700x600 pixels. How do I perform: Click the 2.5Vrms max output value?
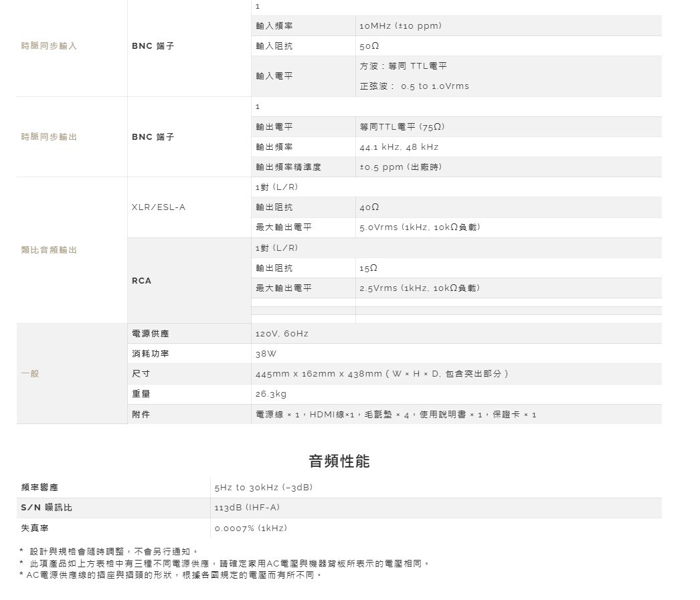pyautogui.click(x=420, y=288)
